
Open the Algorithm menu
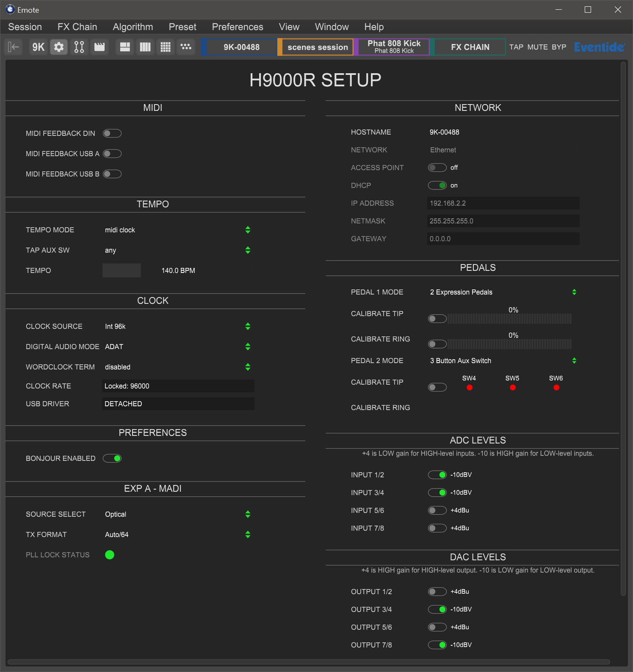(x=133, y=27)
